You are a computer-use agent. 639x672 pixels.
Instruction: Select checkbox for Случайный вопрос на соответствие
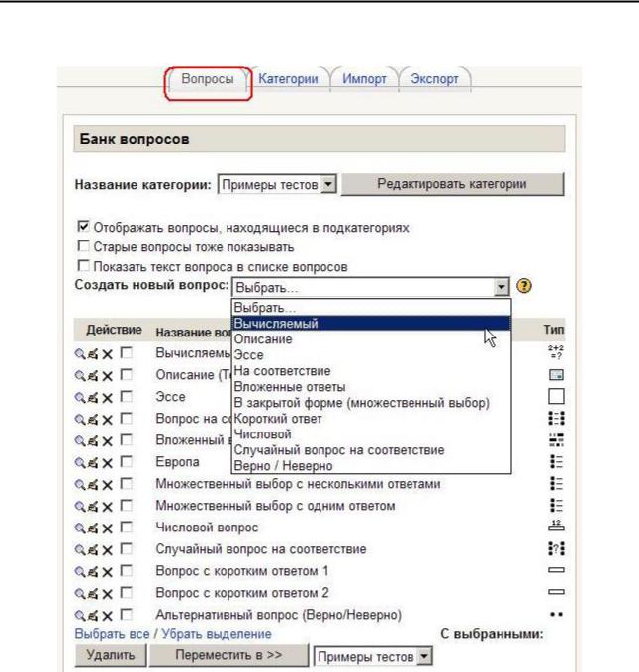point(126,549)
